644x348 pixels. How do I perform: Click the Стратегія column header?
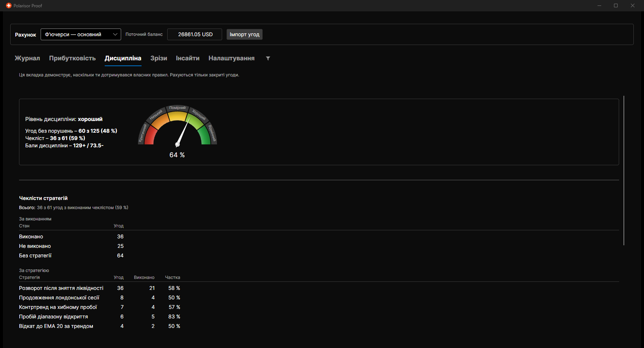[30, 277]
